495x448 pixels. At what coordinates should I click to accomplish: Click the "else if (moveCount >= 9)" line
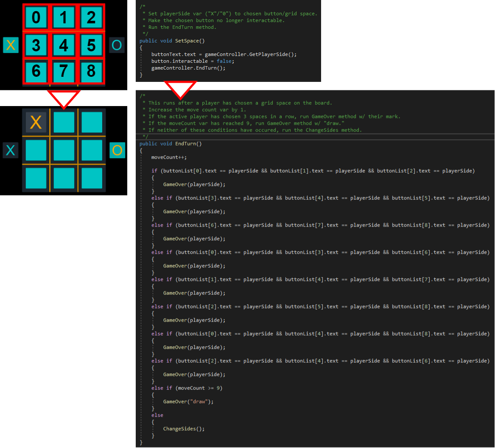187,388
